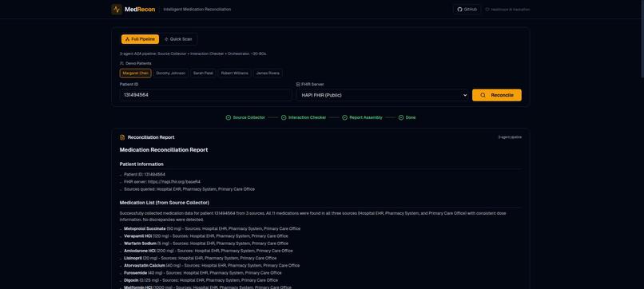Click the Furosemide row
This screenshot has height=289, width=644.
pyautogui.click(x=203, y=273)
